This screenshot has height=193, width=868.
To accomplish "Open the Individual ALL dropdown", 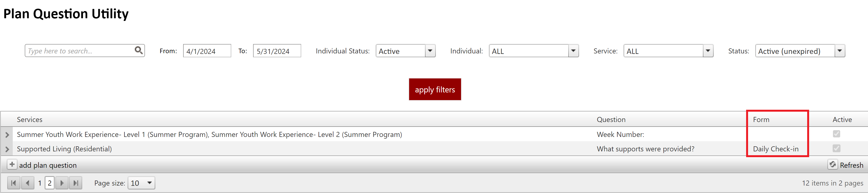I will 573,51.
